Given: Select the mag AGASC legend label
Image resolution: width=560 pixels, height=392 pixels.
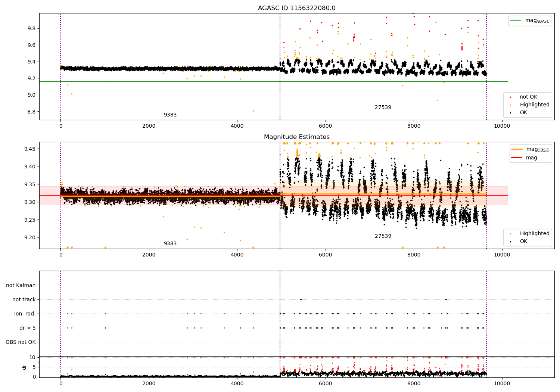Looking at the screenshot, I should click(x=537, y=21).
